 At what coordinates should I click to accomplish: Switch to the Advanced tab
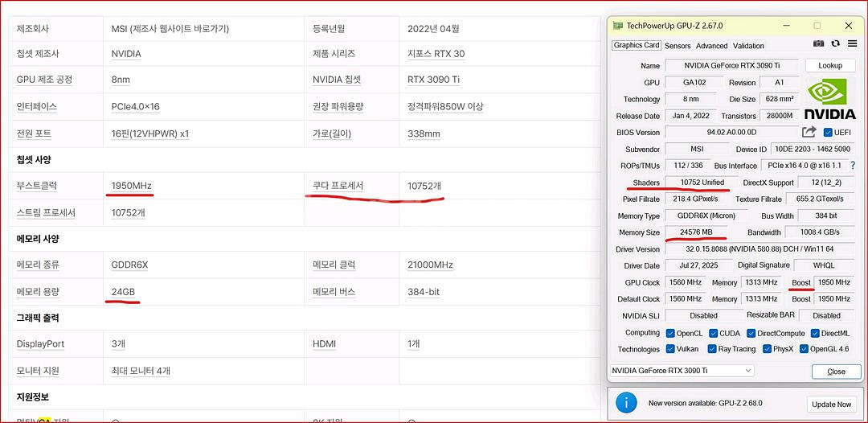pos(711,46)
